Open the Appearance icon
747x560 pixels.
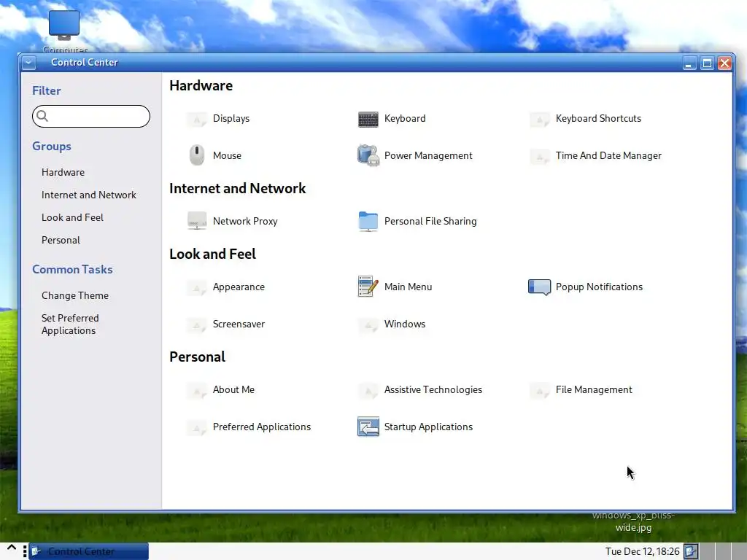click(x=196, y=287)
